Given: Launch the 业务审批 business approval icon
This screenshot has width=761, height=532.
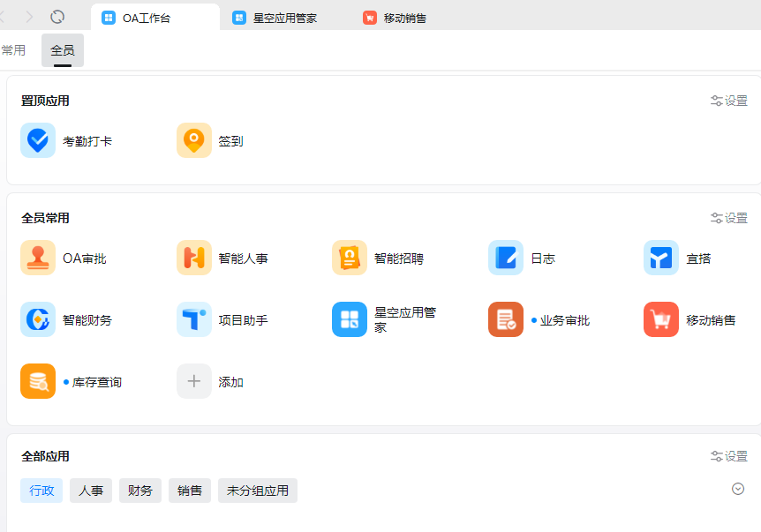Looking at the screenshot, I should pyautogui.click(x=506, y=320).
